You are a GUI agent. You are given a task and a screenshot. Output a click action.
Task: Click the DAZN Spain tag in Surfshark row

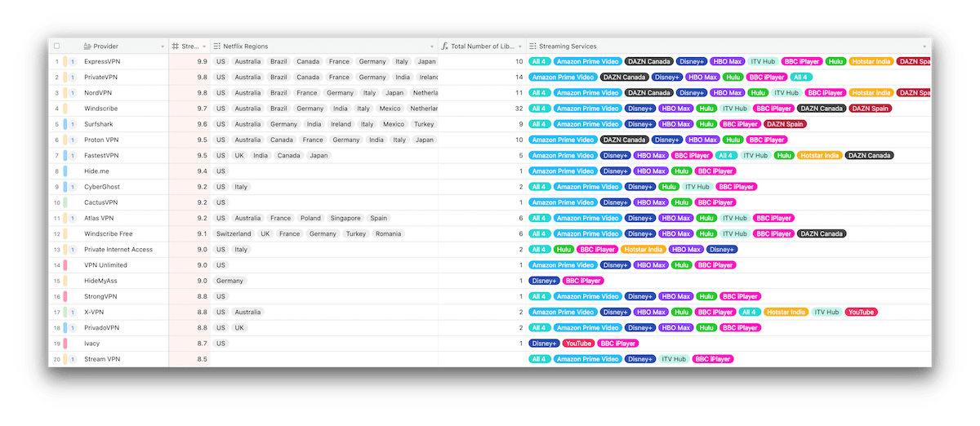tap(785, 124)
